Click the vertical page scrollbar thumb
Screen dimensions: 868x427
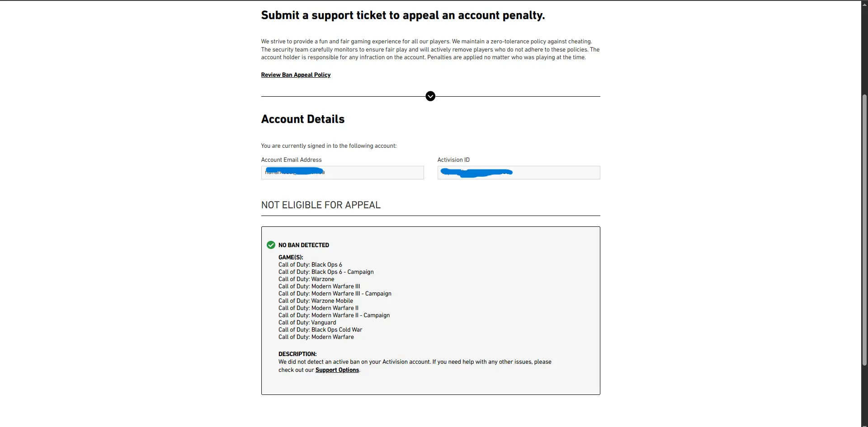pyautogui.click(x=864, y=230)
